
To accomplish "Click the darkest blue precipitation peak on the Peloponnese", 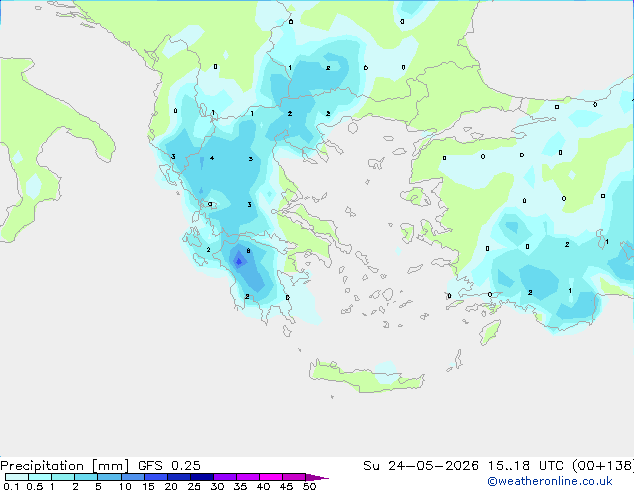I will pyautogui.click(x=239, y=262).
